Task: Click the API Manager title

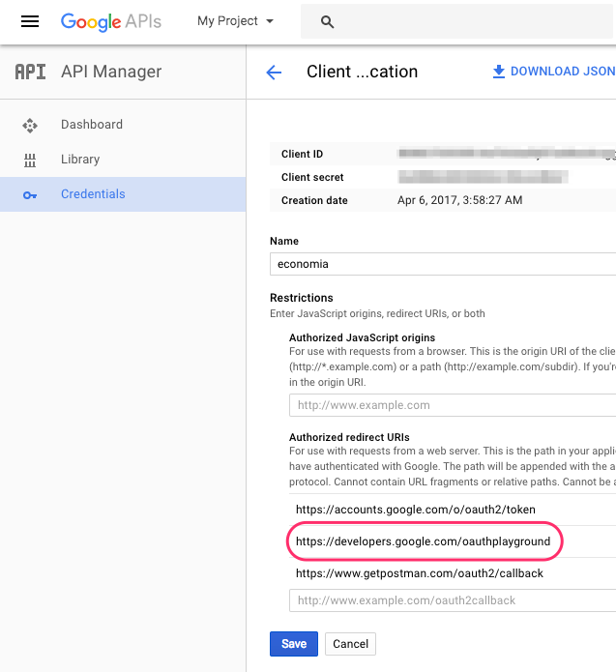Action: [x=111, y=72]
